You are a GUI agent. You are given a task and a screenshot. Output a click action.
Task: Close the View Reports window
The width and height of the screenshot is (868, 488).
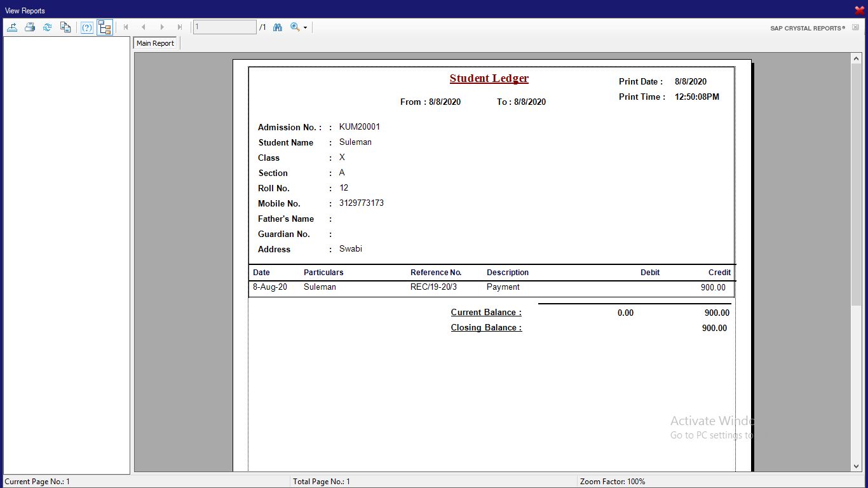[x=859, y=10]
